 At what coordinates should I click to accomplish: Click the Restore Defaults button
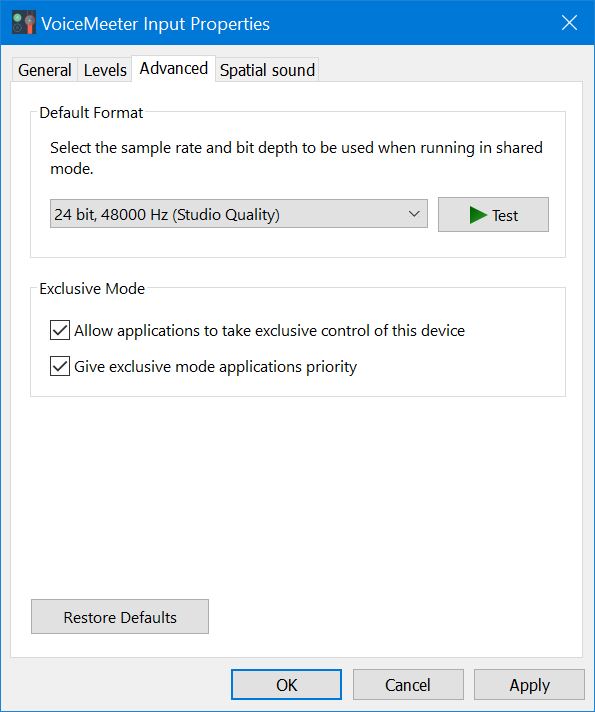tap(120, 617)
